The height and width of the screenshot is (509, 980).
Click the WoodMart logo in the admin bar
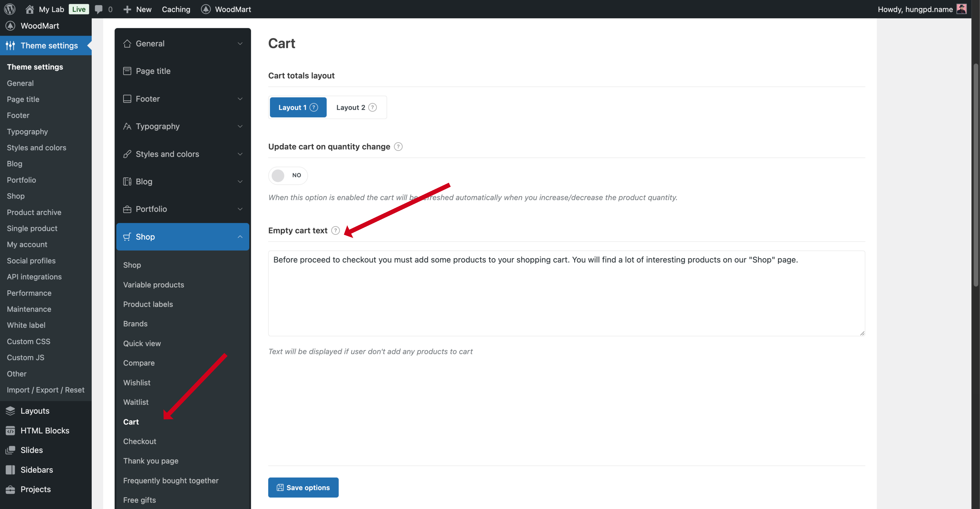click(x=206, y=9)
